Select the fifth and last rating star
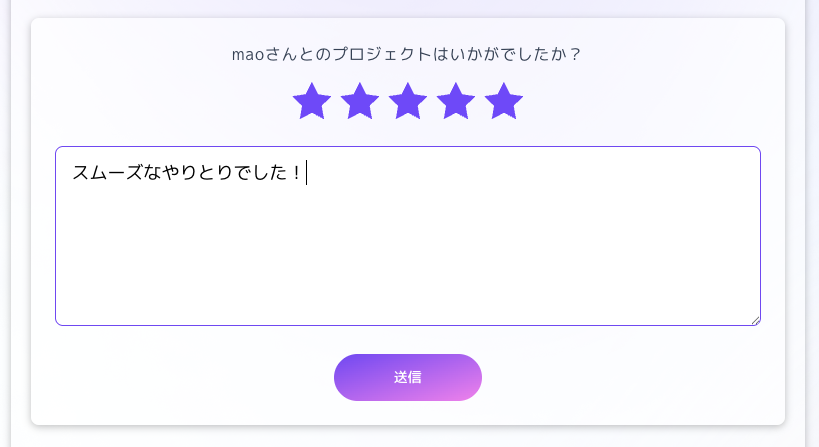This screenshot has height=447, width=819. (x=504, y=102)
